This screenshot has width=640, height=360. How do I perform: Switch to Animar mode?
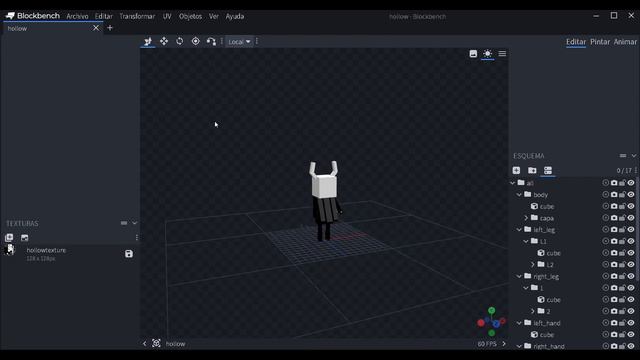pyautogui.click(x=625, y=42)
